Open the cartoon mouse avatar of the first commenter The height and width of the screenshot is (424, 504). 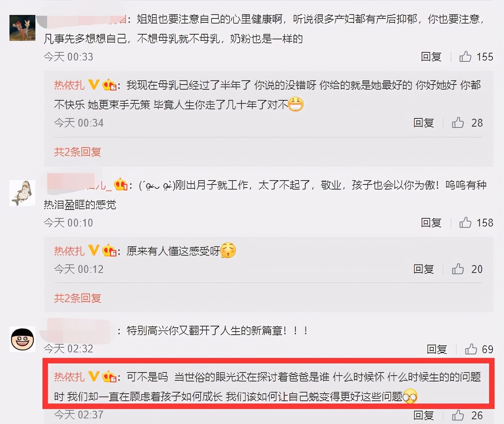coord(22,28)
